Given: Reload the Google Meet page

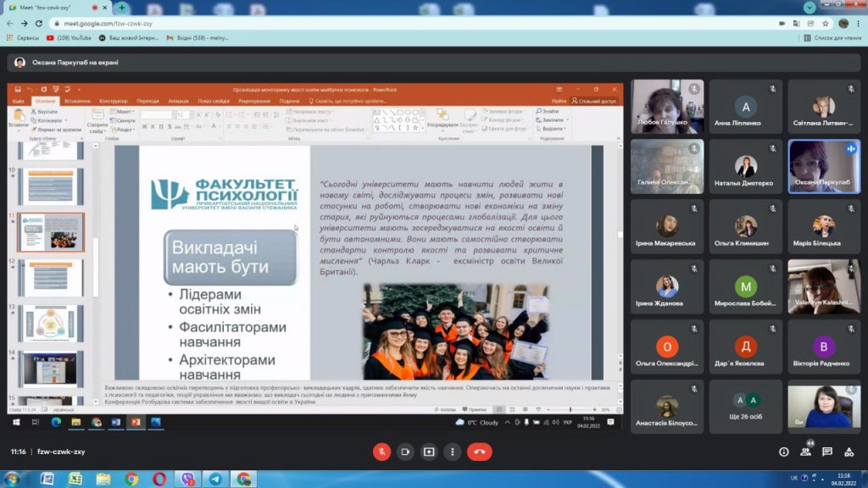Looking at the screenshot, I should 39,24.
